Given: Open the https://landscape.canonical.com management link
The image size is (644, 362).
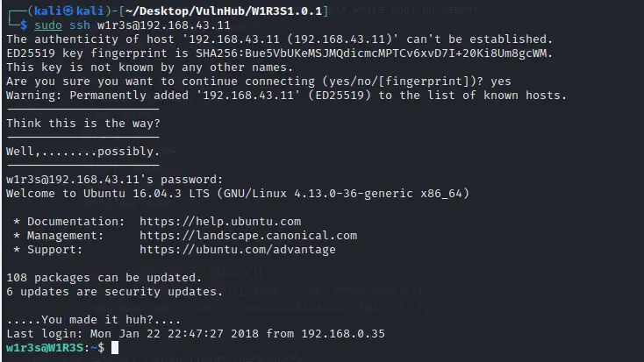Looking at the screenshot, I should pyautogui.click(x=248, y=235).
